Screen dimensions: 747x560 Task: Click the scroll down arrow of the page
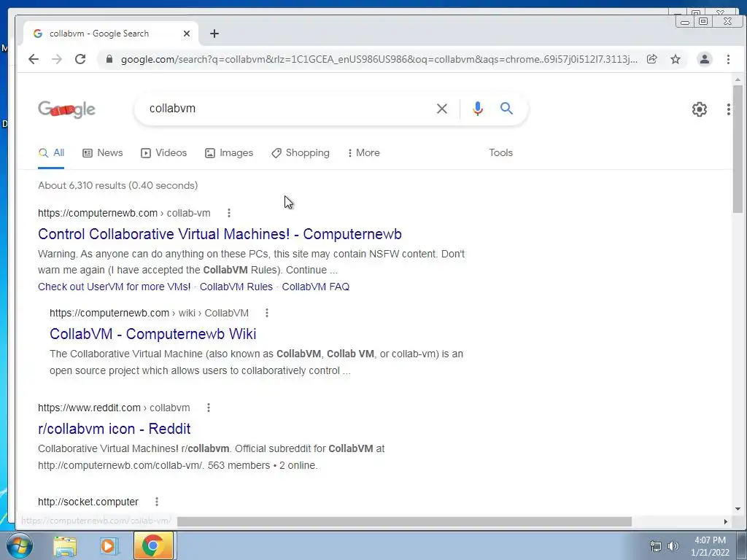click(x=738, y=509)
